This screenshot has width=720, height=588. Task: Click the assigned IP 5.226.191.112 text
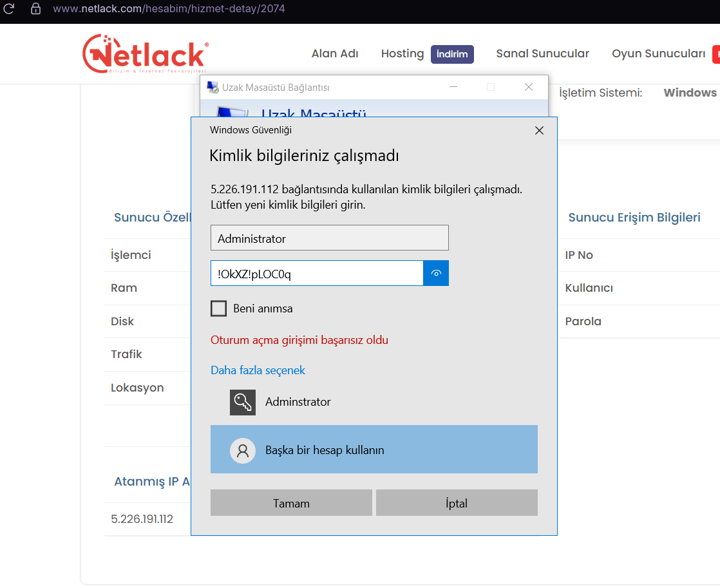[x=142, y=519]
